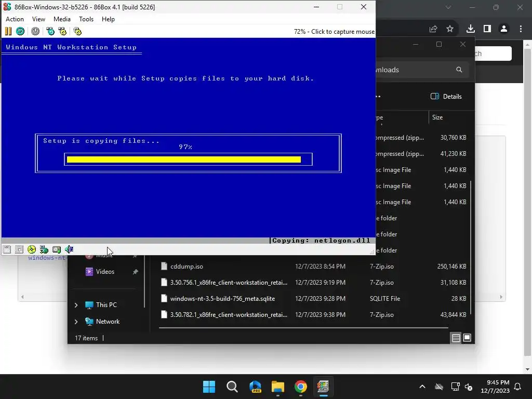The image size is (532, 399).
Task: Pause the 86Box emulation
Action: click(8, 32)
